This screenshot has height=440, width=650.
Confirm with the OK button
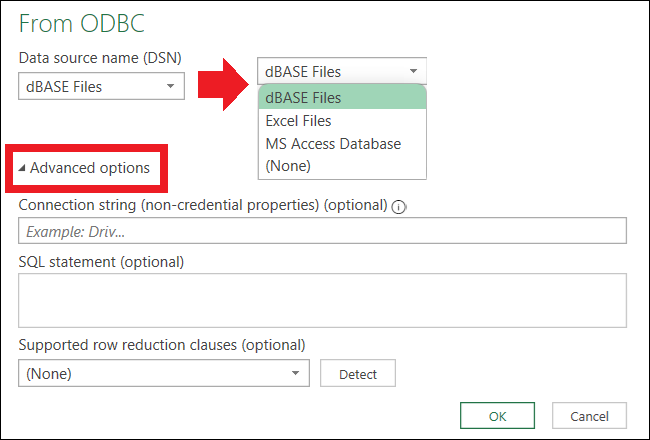[497, 416]
